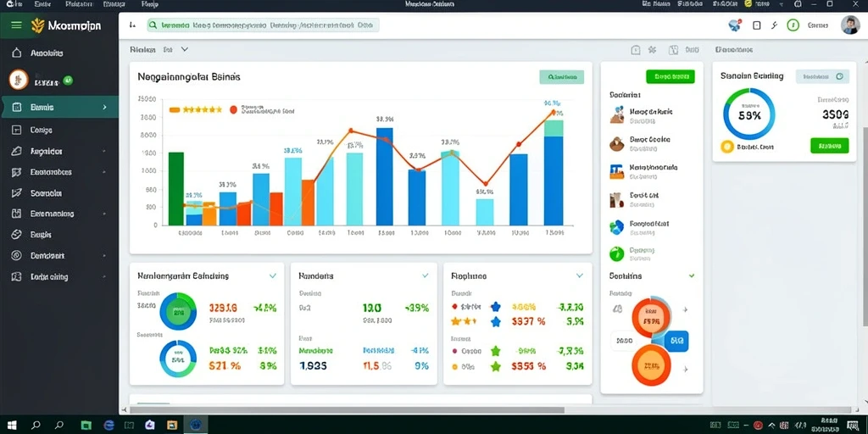Click the green globe icon in the right list
This screenshot has width=868, height=434.
616,254
